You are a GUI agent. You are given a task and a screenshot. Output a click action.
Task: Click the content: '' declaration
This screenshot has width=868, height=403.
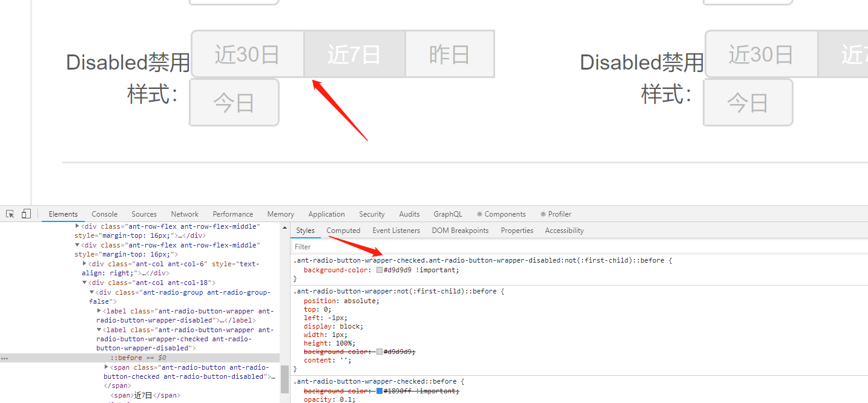pyautogui.click(x=327, y=360)
